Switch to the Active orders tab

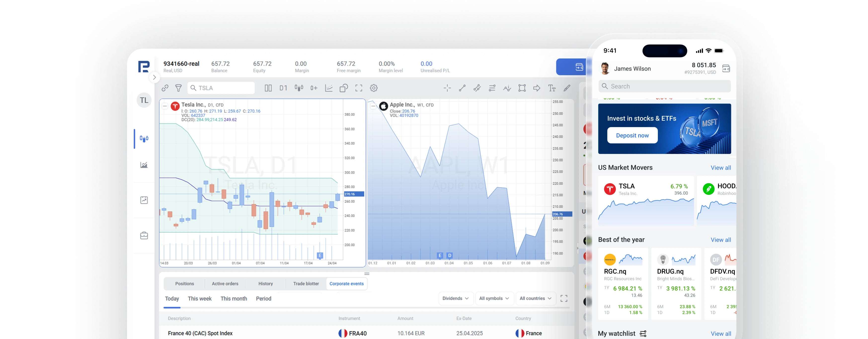225,284
